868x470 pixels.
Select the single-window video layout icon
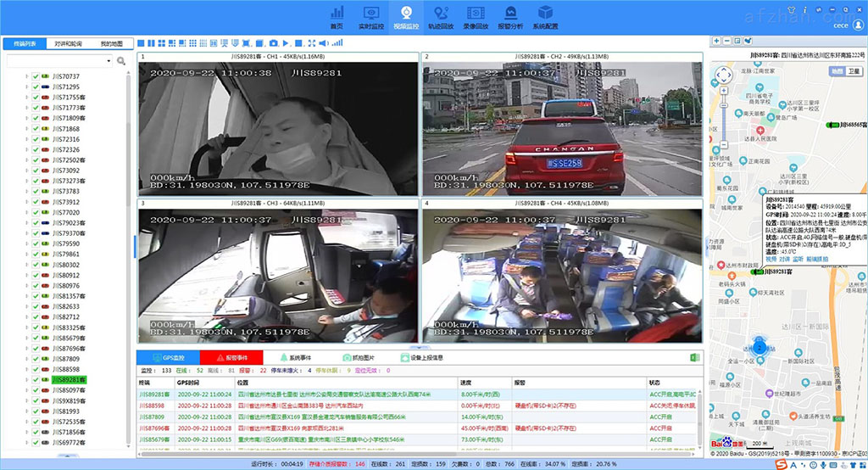point(141,43)
